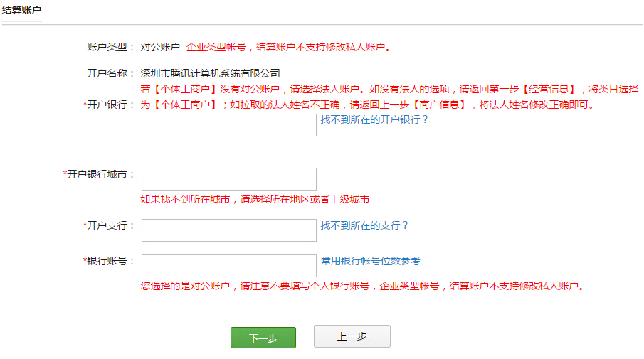Click the red 您选择的是对公账户 warning text

click(x=361, y=286)
